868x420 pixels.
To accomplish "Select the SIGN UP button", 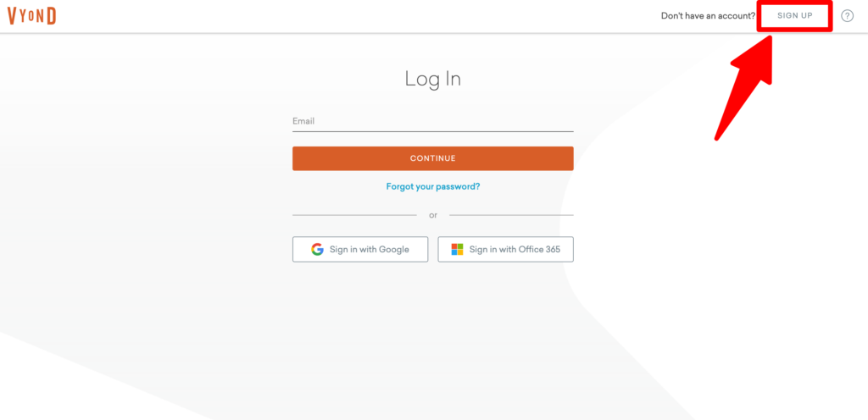I will point(795,16).
